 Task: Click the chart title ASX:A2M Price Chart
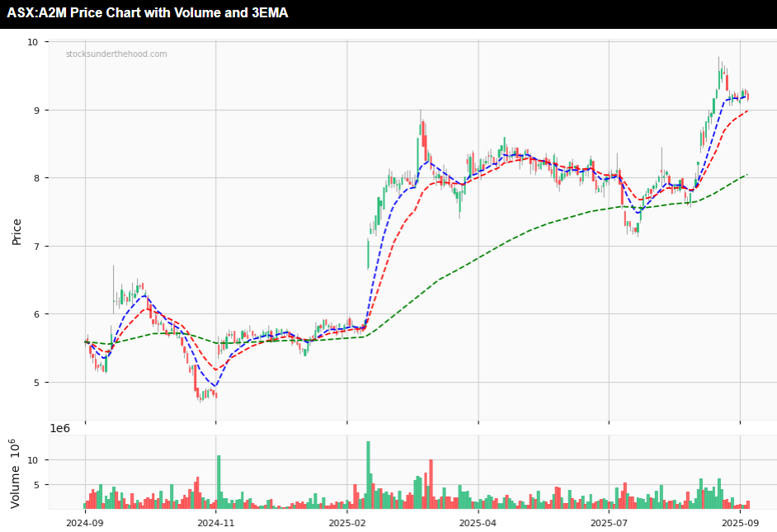tap(147, 13)
